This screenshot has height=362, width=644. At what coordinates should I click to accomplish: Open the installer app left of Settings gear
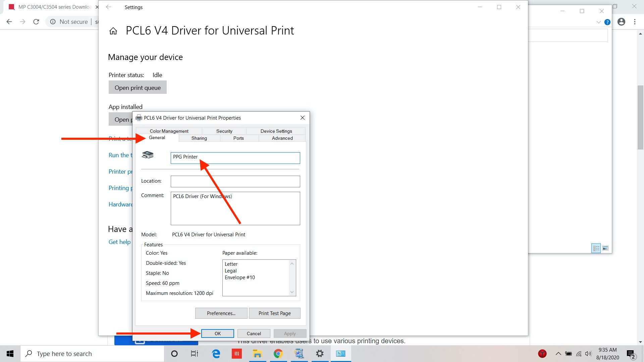(299, 354)
